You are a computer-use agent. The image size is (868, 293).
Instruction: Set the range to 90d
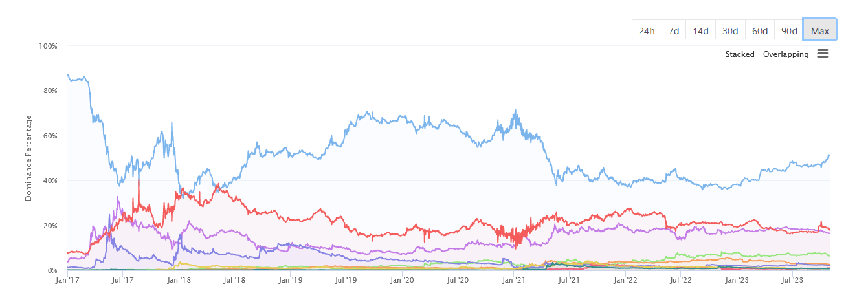click(789, 30)
